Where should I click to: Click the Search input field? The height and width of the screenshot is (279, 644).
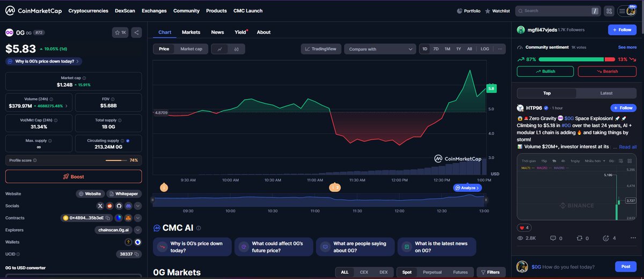557,11
